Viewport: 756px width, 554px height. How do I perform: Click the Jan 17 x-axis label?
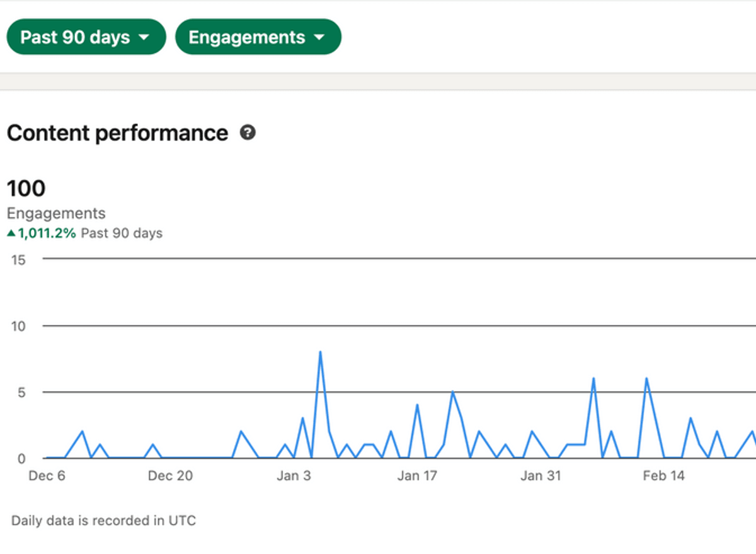click(417, 476)
